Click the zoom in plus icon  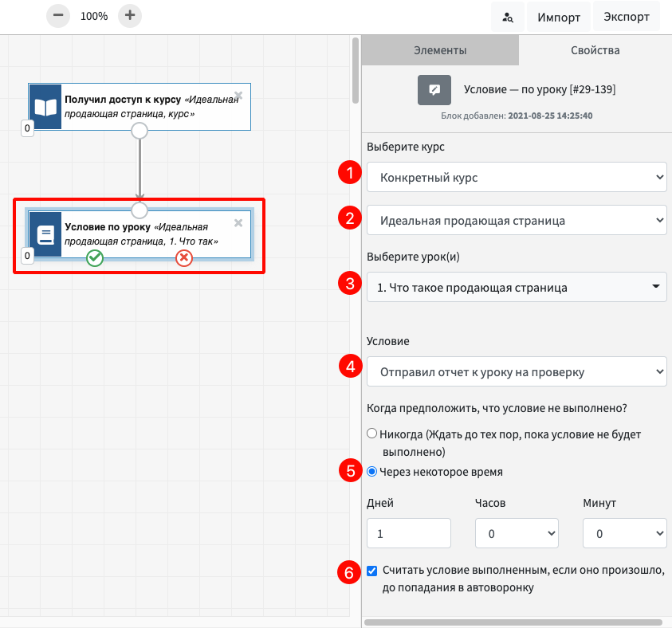click(x=130, y=15)
